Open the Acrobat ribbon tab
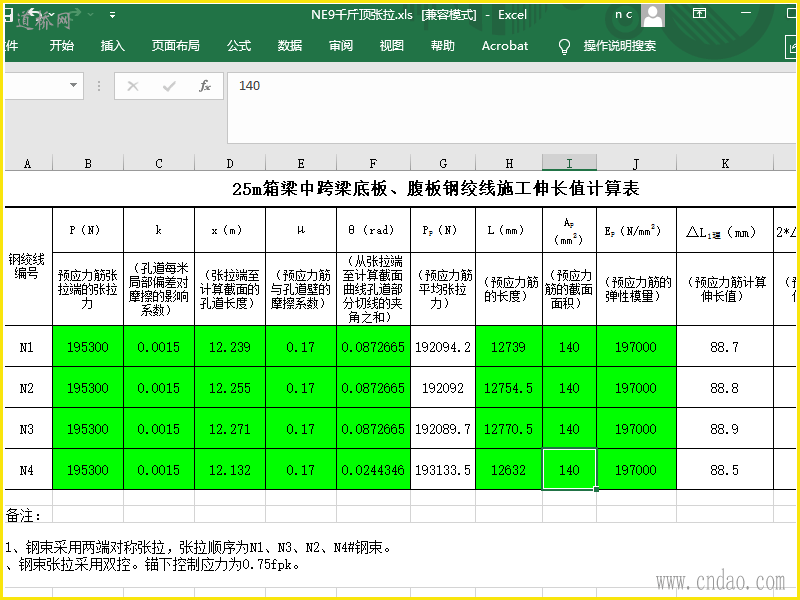The width and height of the screenshot is (800, 600). click(x=504, y=46)
